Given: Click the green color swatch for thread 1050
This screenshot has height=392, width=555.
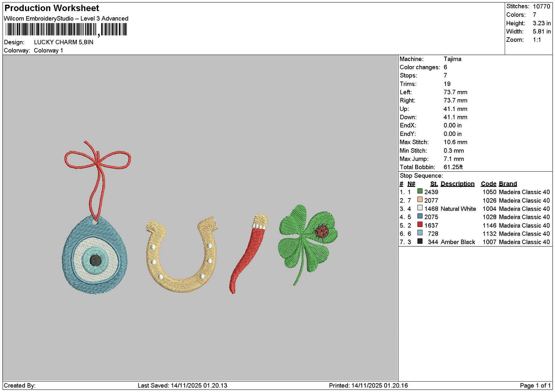Looking at the screenshot, I should point(420,191).
